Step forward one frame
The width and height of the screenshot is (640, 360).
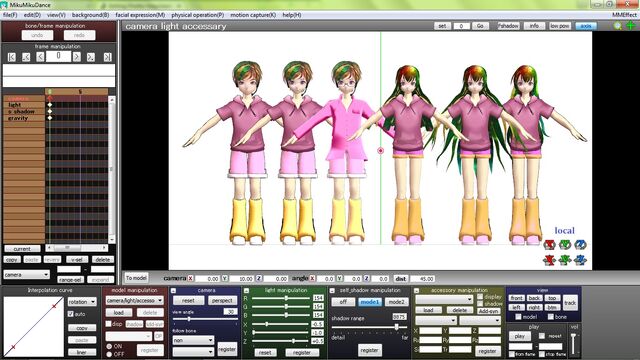(77, 57)
